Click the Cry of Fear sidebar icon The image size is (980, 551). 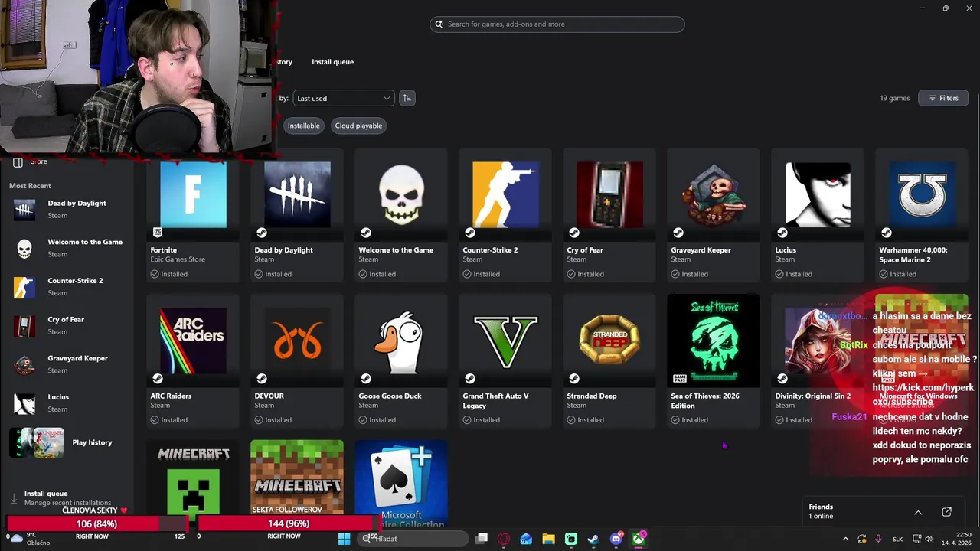click(x=24, y=325)
